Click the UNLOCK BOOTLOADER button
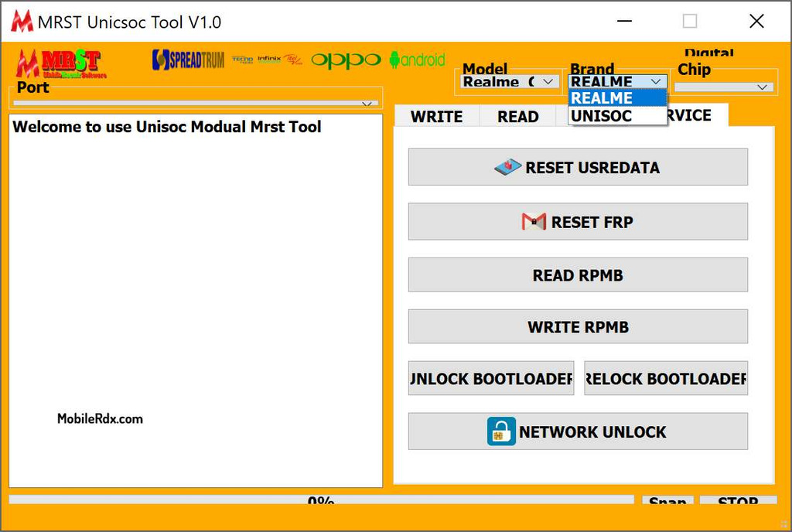The image size is (792, 532). (491, 378)
